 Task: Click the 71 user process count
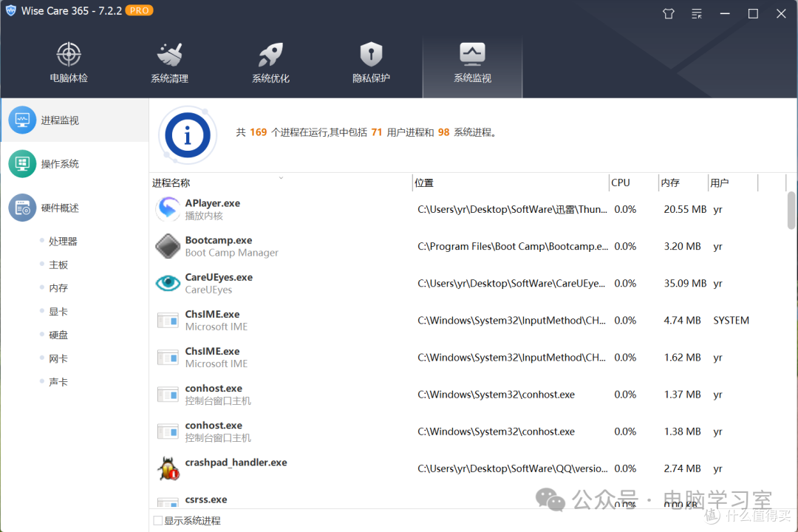pyautogui.click(x=377, y=132)
